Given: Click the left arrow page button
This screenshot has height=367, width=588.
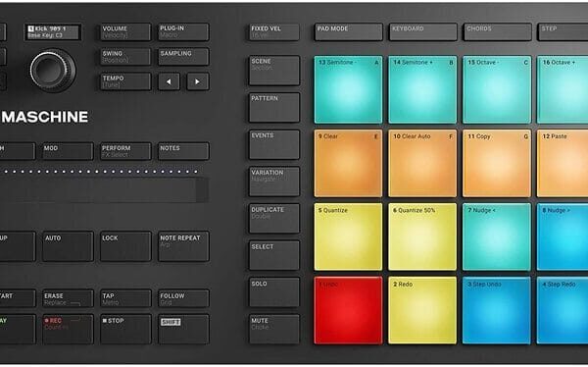Looking at the screenshot, I should (x=169, y=81).
